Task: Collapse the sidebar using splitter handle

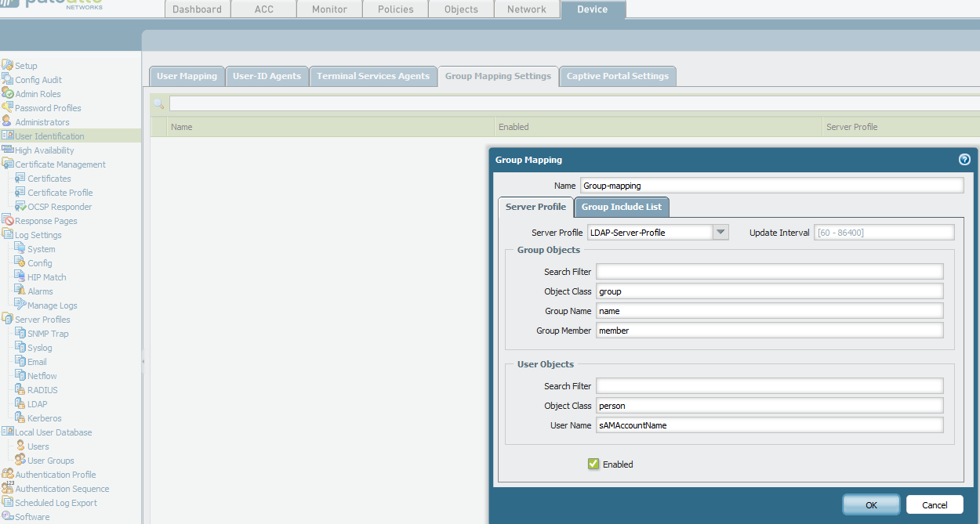Action: [x=143, y=361]
